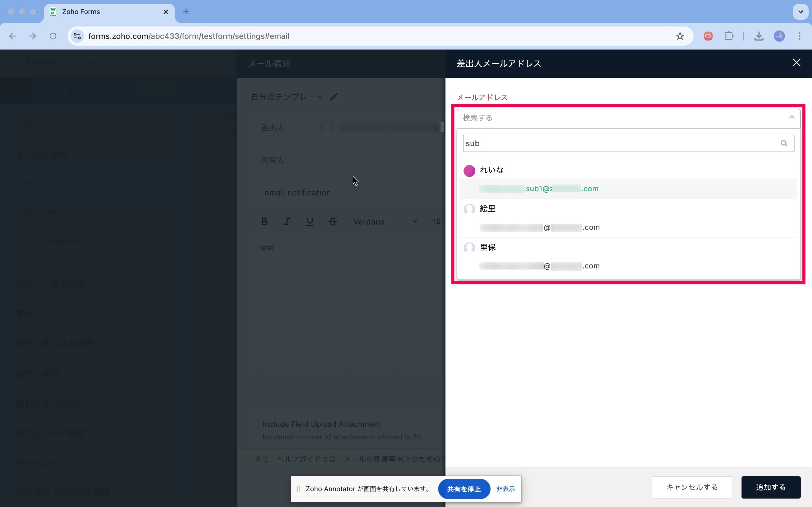Click the キャンセルする button
Viewport: 812px width, 507px height.
pos(692,487)
